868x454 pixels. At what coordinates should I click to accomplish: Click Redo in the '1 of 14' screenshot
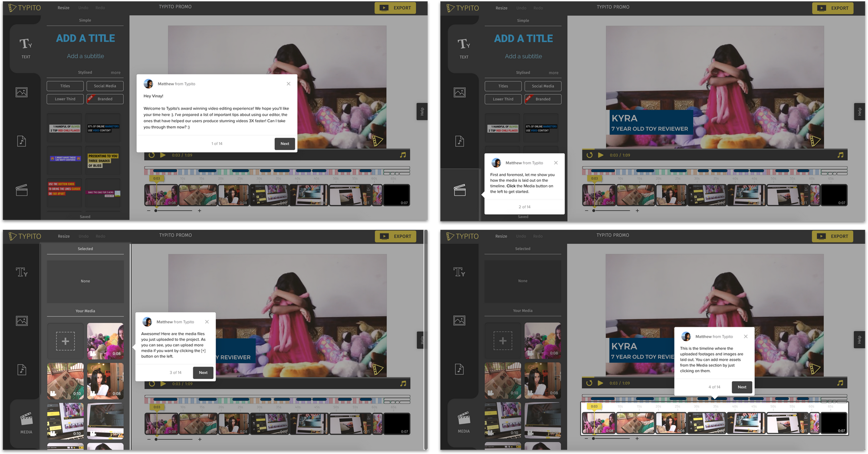click(x=100, y=8)
